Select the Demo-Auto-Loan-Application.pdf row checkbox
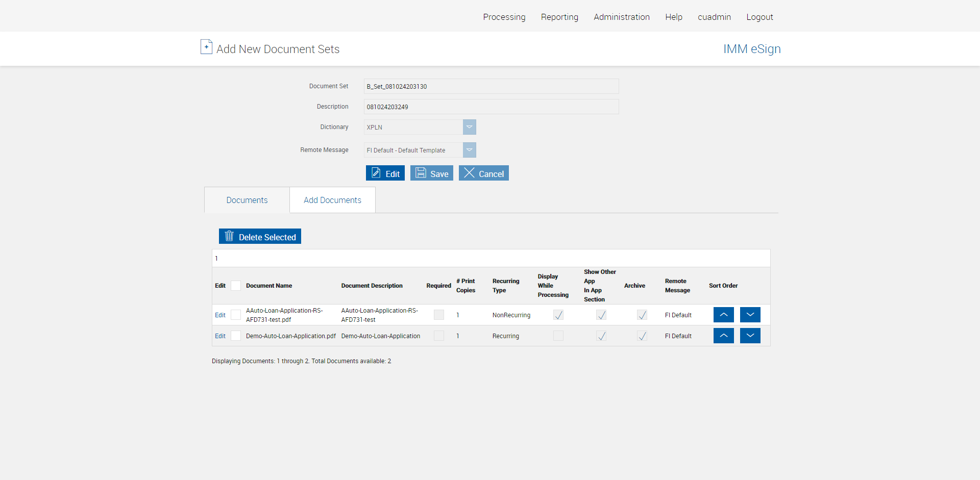The height and width of the screenshot is (480, 980). pyautogui.click(x=236, y=336)
